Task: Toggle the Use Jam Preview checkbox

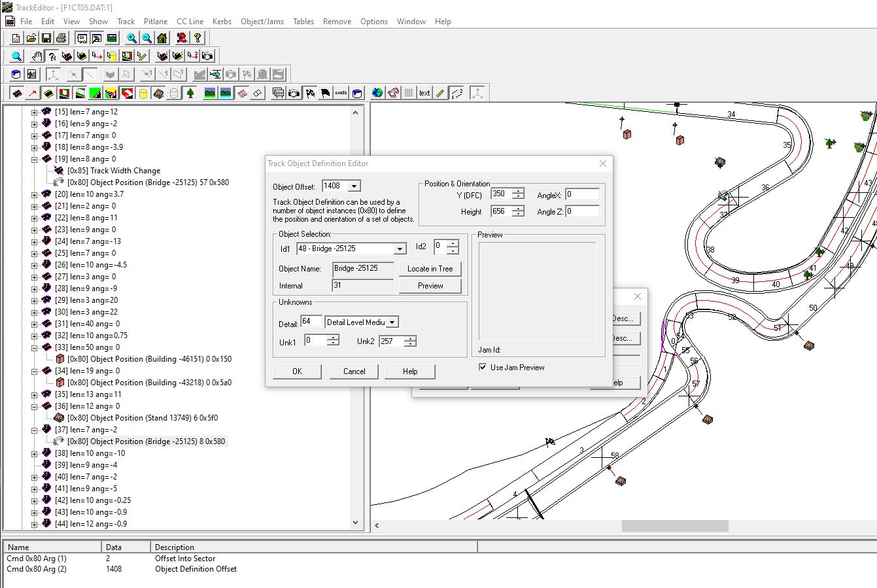Action: click(483, 368)
